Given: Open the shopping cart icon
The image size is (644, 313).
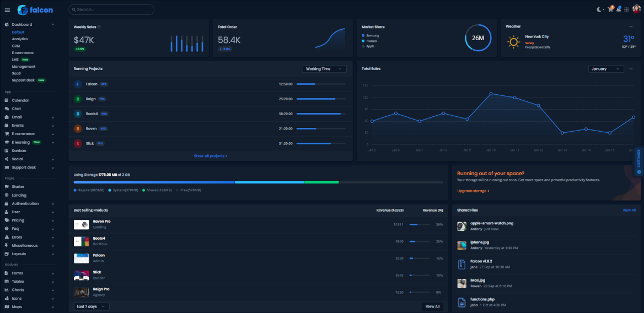Looking at the screenshot, I should 610,9.
